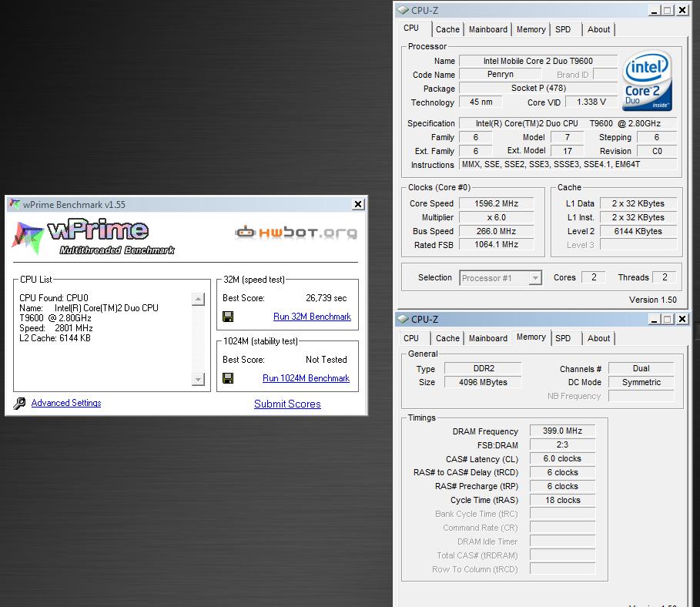The width and height of the screenshot is (700, 607).
Task: Open Cache tab in top CPU-Z window
Action: pos(447,29)
